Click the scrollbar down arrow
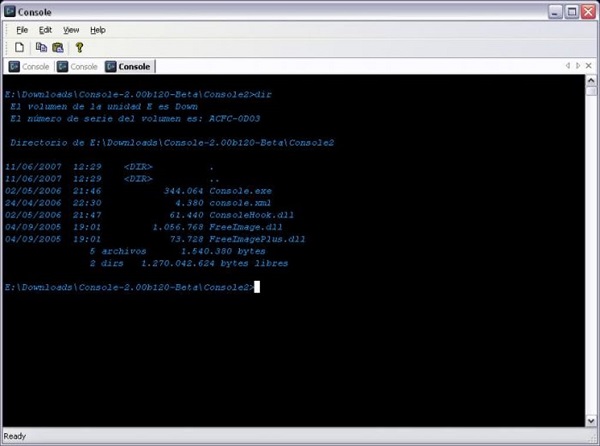The width and height of the screenshot is (600, 446). (589, 422)
